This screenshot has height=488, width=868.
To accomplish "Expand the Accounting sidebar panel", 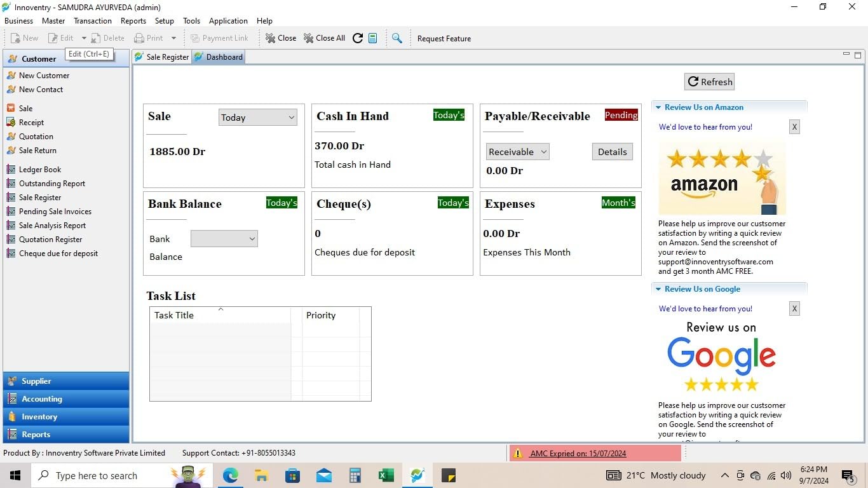I will click(41, 398).
